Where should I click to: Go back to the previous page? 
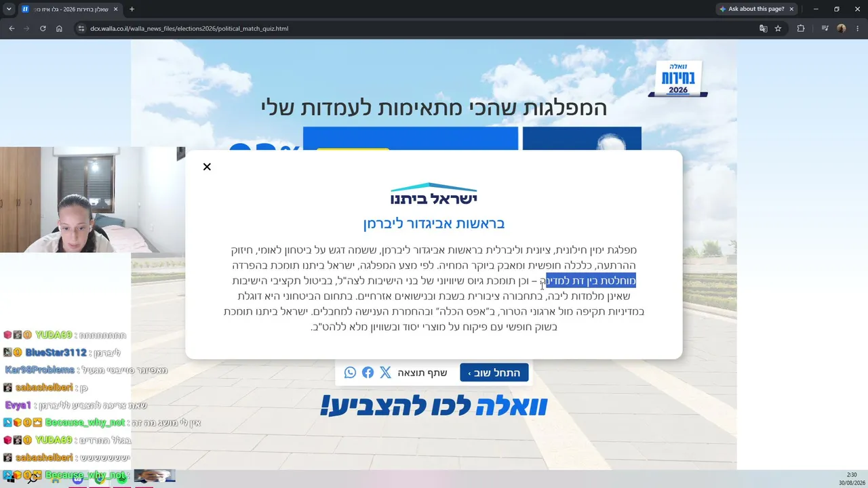point(12,28)
